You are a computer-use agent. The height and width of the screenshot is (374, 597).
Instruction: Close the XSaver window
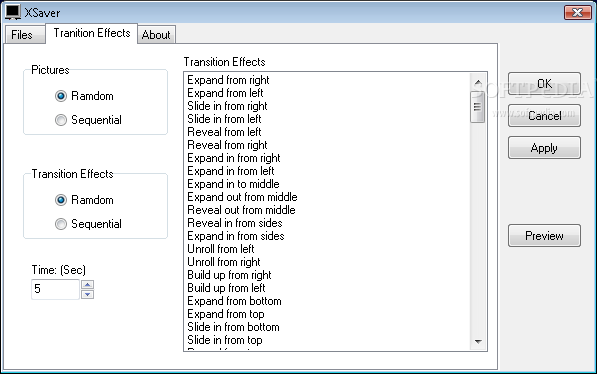tap(577, 13)
